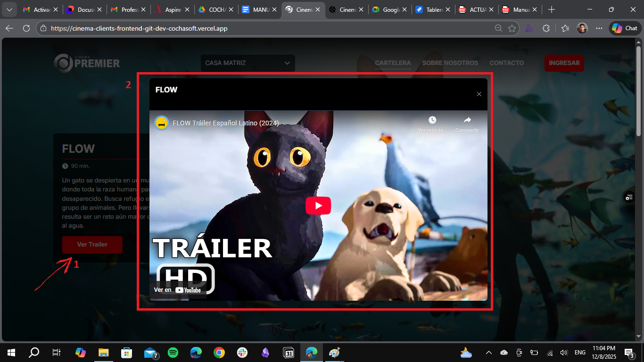Bookmark the page with the star icon
Image resolution: width=644 pixels, height=362 pixels.
point(512,28)
